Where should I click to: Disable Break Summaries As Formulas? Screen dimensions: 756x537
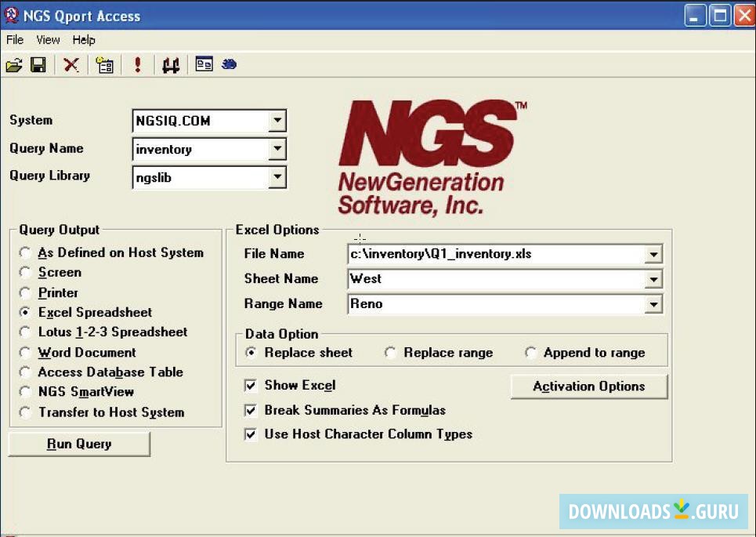coord(251,410)
